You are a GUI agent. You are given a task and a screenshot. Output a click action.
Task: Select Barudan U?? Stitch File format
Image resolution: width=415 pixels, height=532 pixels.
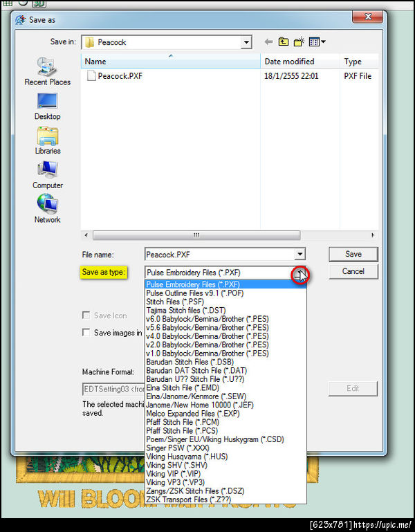click(225, 379)
